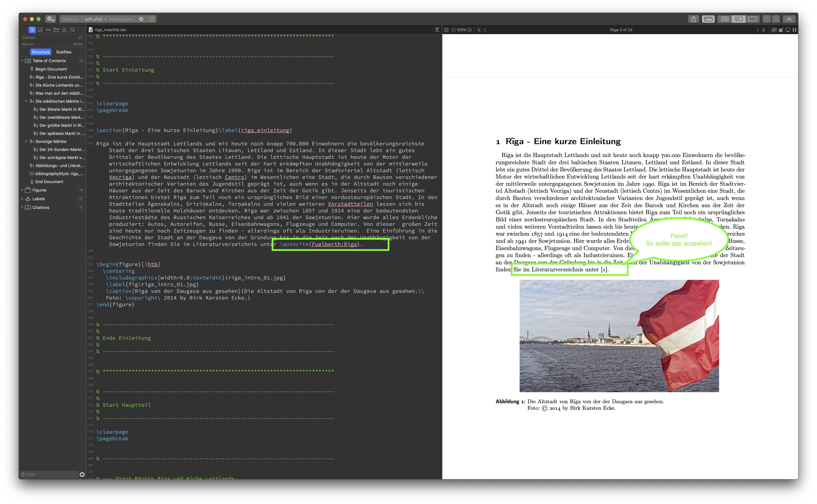Navigate forward in history
The height and width of the screenshot is (504, 817).
tap(776, 19)
